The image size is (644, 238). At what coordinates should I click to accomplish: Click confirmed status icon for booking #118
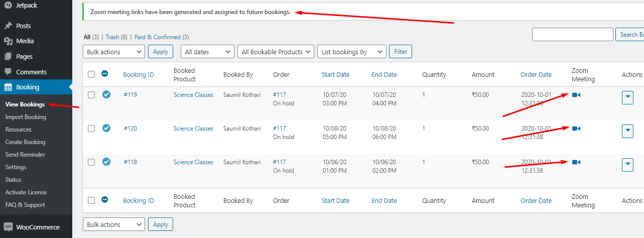click(106, 162)
